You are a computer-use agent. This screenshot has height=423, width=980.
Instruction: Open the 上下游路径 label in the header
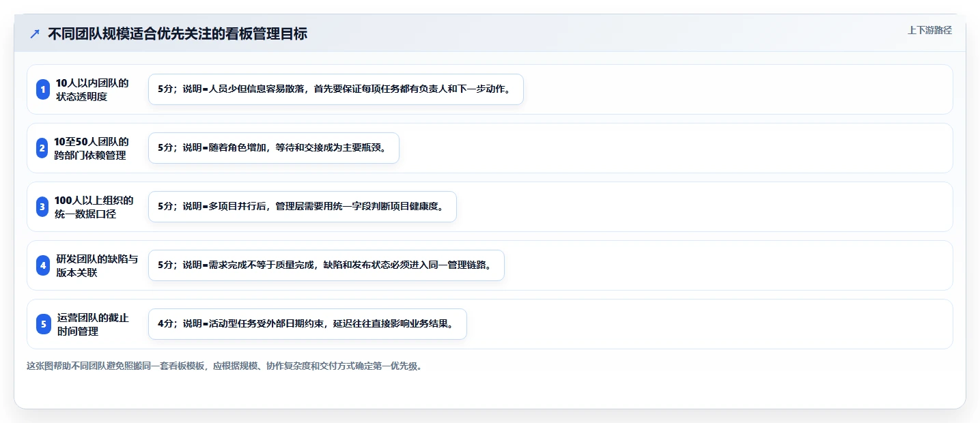[x=929, y=30]
